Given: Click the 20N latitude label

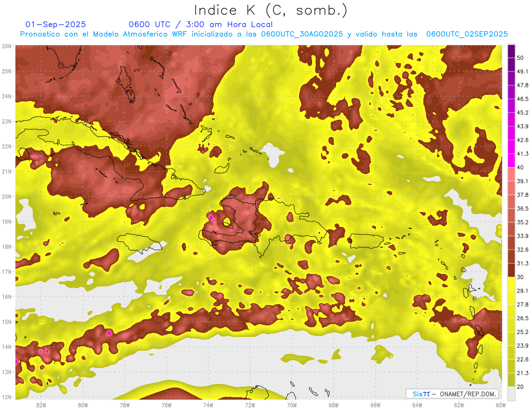Looking at the screenshot, I should coord(7,196).
